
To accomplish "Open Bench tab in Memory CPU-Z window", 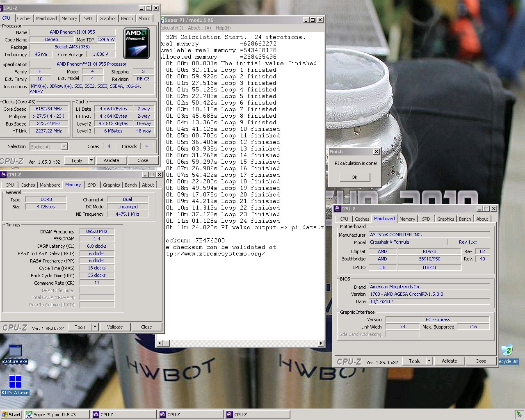I will [x=131, y=185].
